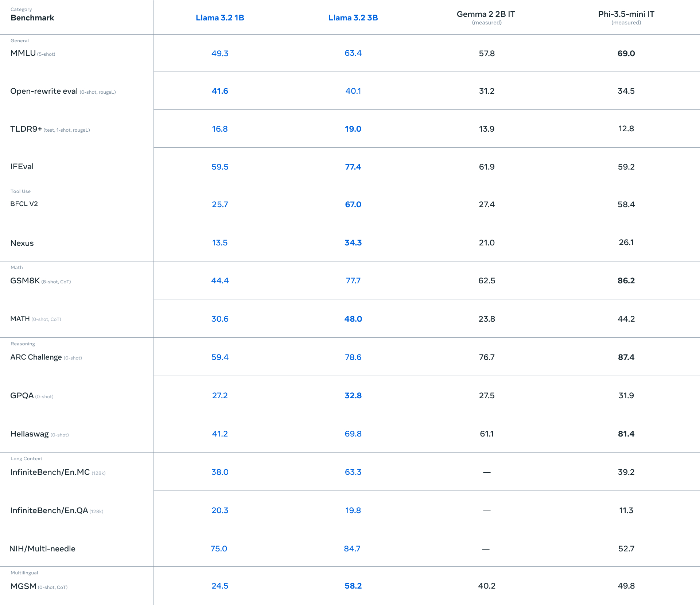Click the MATH score 23.8
This screenshot has width=700, height=605.
click(x=487, y=319)
